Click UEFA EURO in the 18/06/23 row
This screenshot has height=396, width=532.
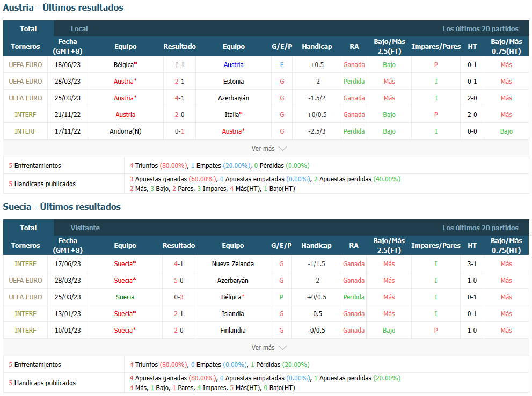point(25,65)
